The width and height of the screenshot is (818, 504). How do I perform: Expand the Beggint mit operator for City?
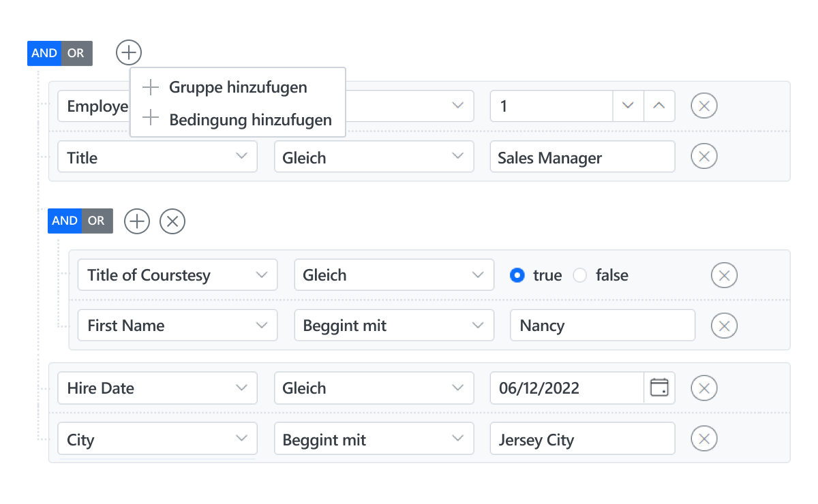click(374, 439)
